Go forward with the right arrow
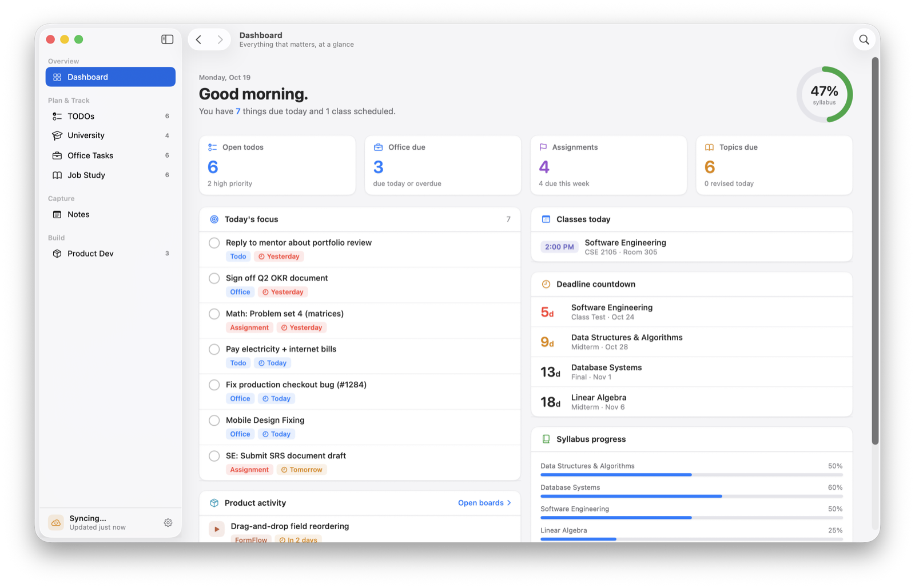Image resolution: width=915 pixels, height=588 pixels. pos(220,39)
